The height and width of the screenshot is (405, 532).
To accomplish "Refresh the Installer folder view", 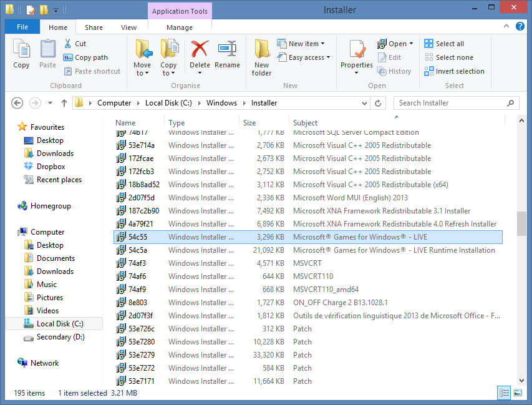I will pyautogui.click(x=378, y=103).
